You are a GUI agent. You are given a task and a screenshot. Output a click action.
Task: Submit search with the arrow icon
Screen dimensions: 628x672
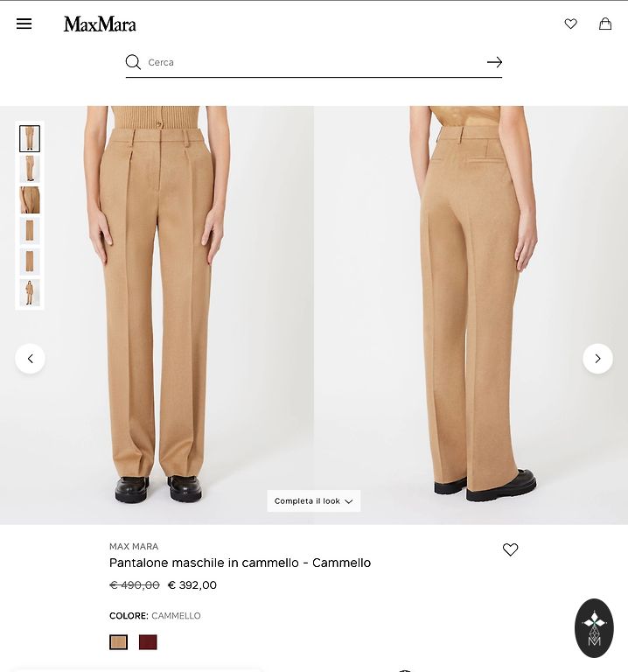[494, 62]
